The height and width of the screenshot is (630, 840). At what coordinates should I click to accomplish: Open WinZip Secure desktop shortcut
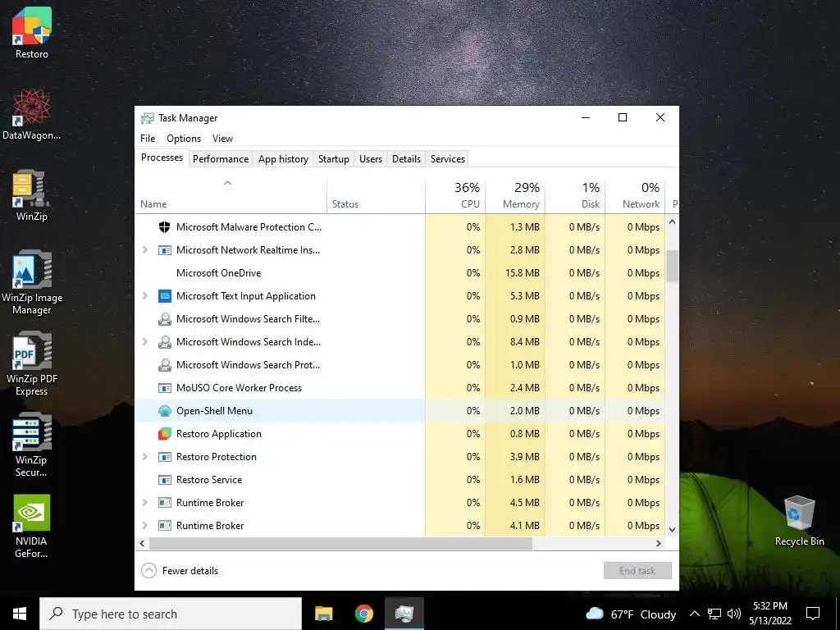point(32,445)
